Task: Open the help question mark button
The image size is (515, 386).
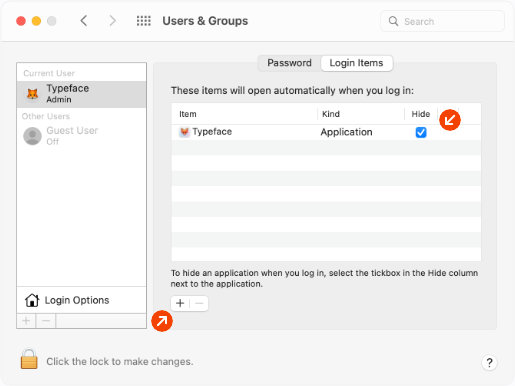Action: click(x=489, y=362)
